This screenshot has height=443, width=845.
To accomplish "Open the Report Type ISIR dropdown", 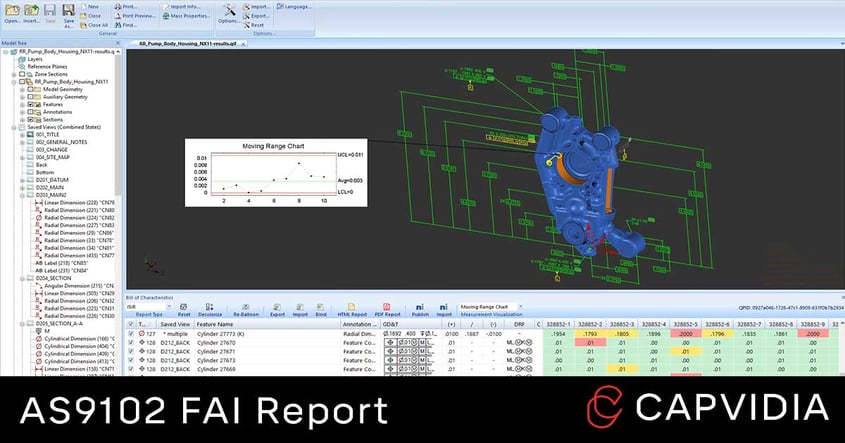I will (x=169, y=307).
